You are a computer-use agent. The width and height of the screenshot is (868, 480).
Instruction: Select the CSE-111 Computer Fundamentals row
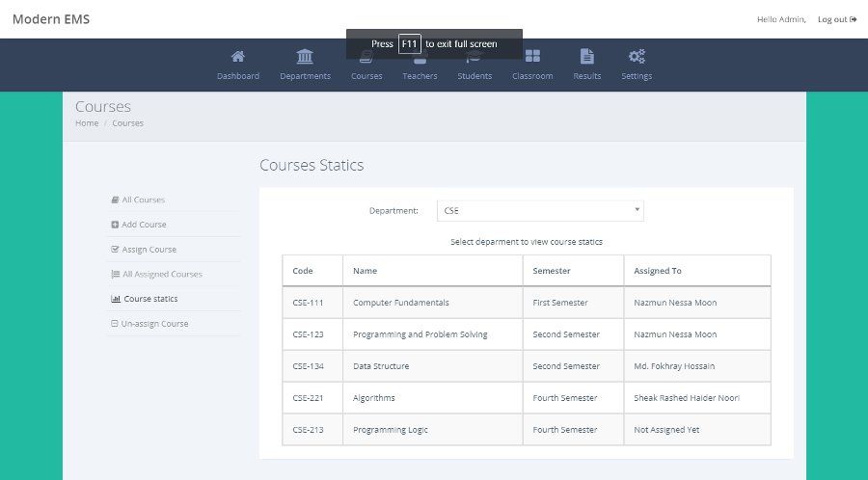click(526, 303)
